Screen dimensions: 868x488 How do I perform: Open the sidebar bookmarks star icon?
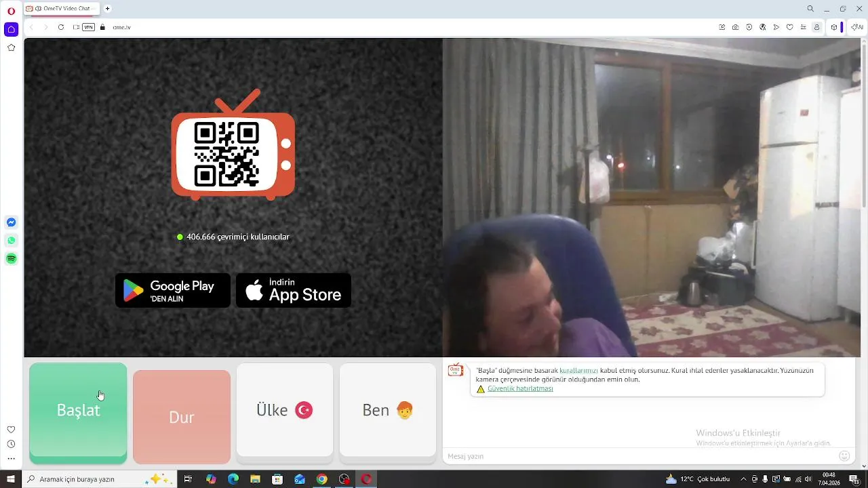point(11,47)
